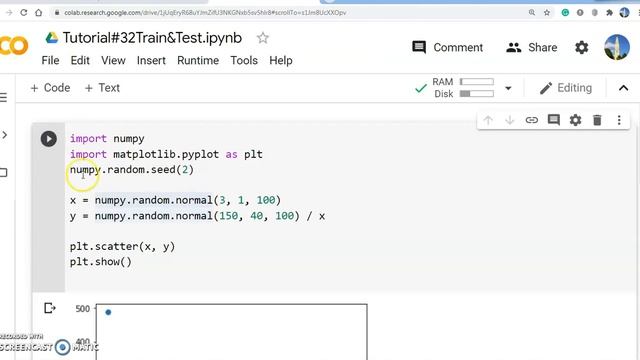
Task: Open the Runtime menu
Action: (x=198, y=60)
